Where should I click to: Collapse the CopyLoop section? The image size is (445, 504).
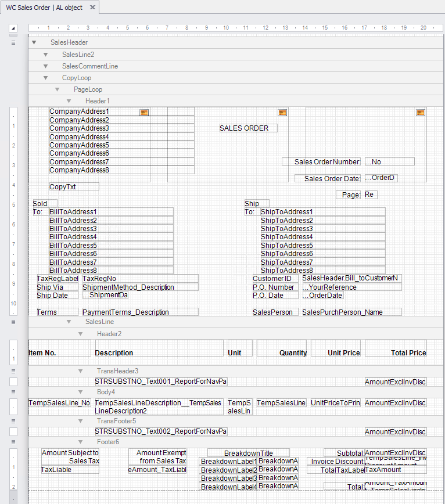point(46,78)
